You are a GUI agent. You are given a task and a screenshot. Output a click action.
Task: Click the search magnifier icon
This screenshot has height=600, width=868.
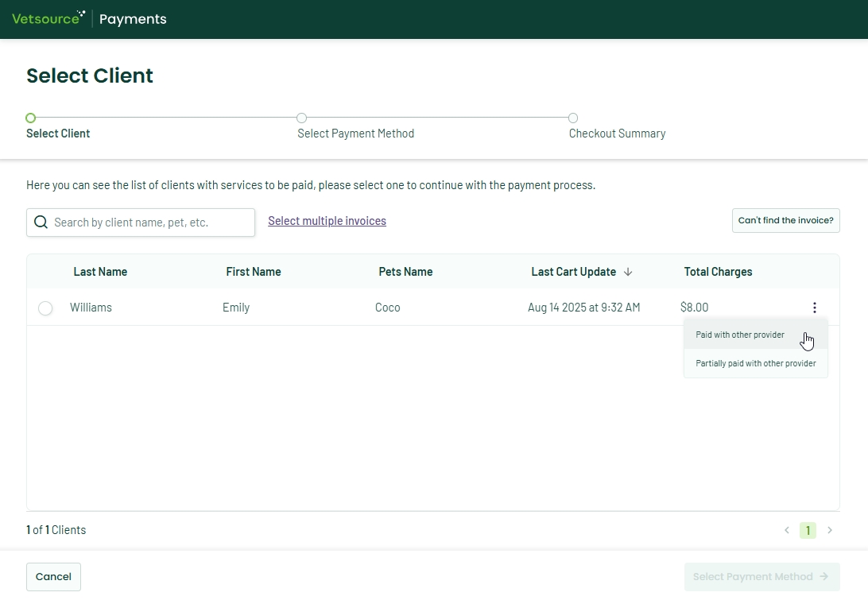(41, 223)
